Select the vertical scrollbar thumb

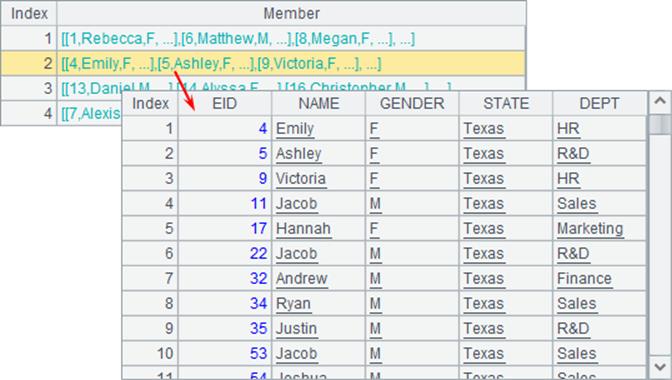[x=660, y=125]
